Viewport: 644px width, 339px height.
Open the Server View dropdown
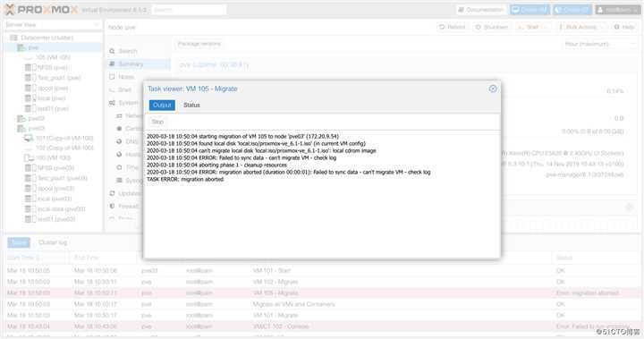click(52, 25)
